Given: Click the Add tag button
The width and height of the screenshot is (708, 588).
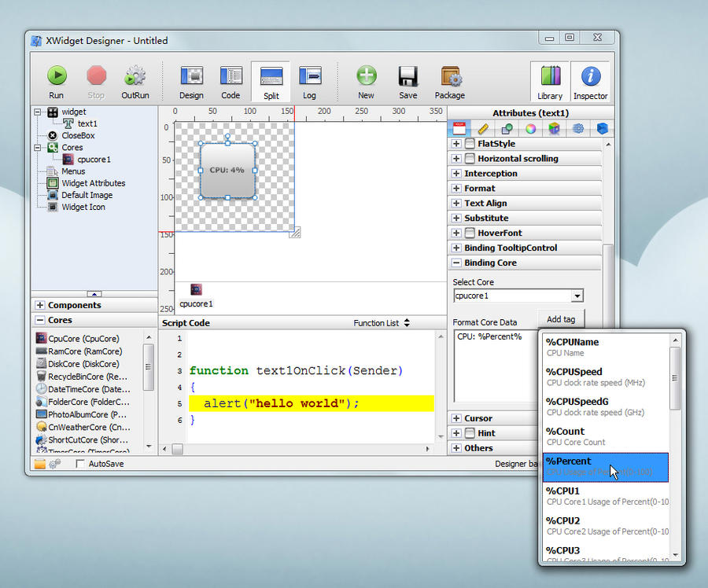Looking at the screenshot, I should (x=561, y=319).
